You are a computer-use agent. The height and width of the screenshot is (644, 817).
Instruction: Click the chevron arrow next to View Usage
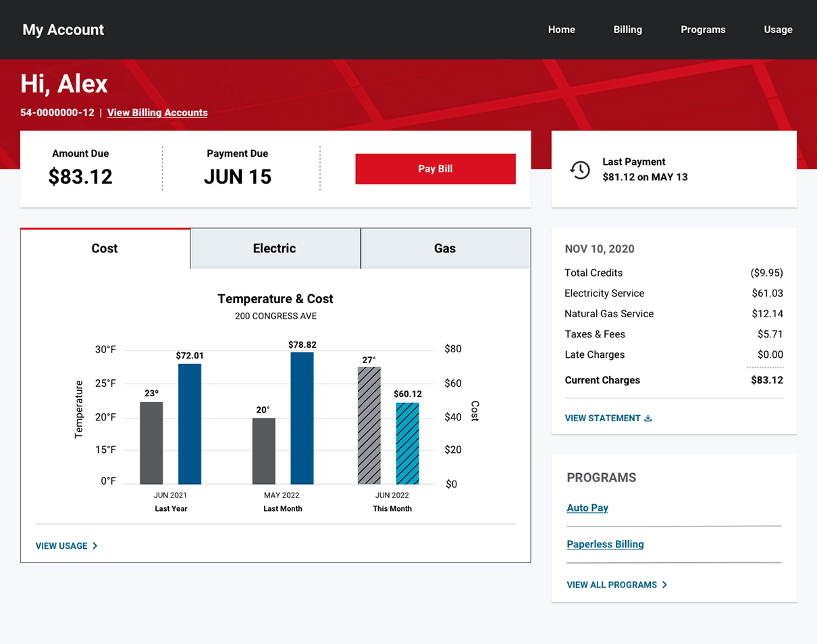tap(95, 546)
